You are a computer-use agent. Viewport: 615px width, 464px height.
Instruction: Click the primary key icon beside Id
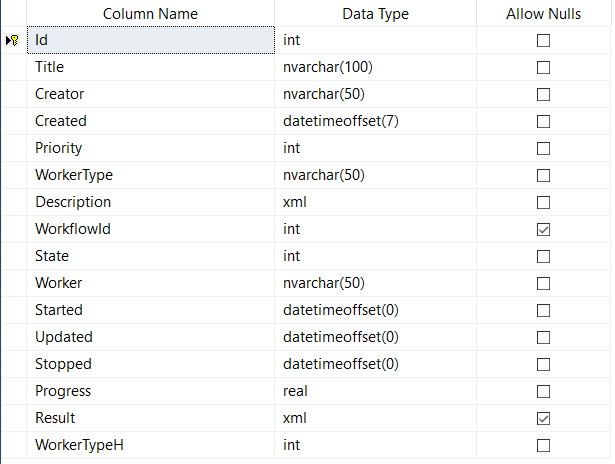click(13, 41)
